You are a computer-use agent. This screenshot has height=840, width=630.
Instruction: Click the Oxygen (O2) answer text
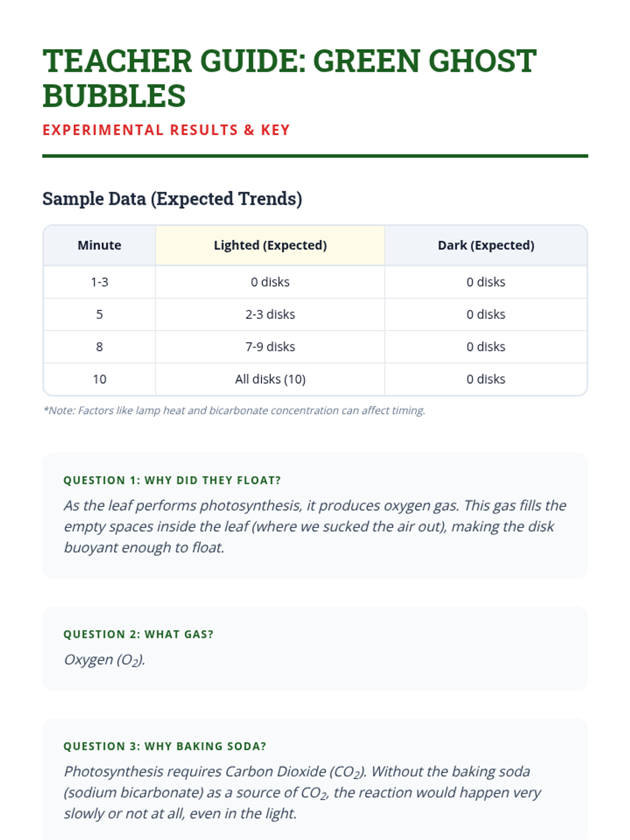tap(104, 659)
